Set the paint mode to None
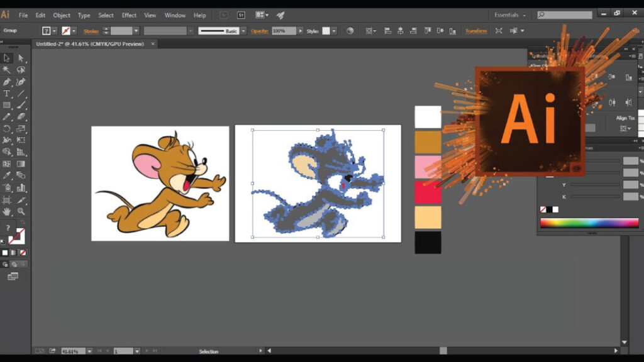 (23, 253)
